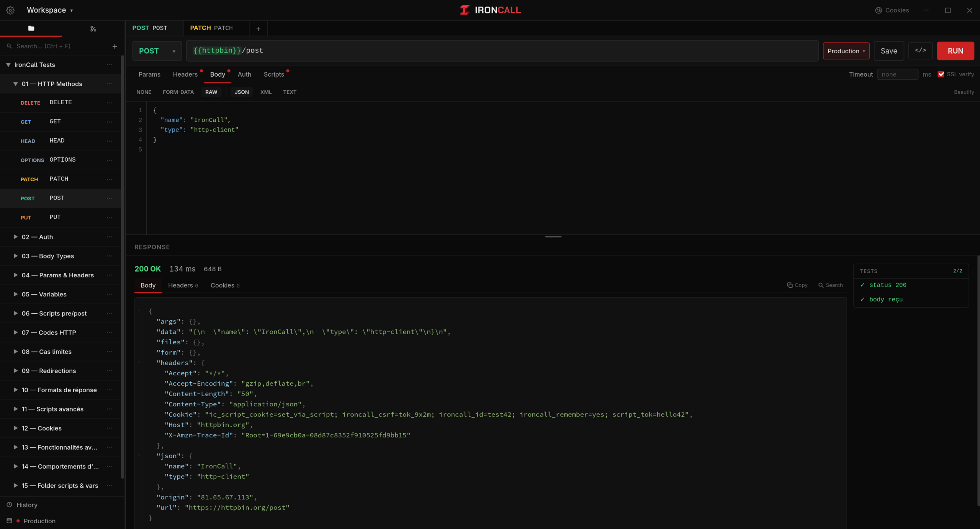Expand the 12 — Cookies folder
980x529 pixels.
(15, 428)
